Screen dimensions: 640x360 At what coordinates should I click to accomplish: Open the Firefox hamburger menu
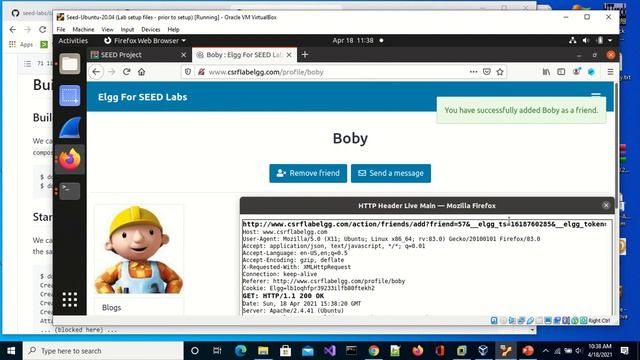(x=610, y=72)
